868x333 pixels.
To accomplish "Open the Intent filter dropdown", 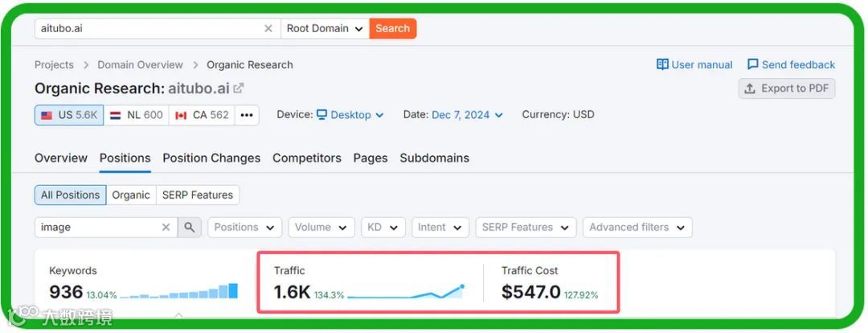I will point(440,227).
